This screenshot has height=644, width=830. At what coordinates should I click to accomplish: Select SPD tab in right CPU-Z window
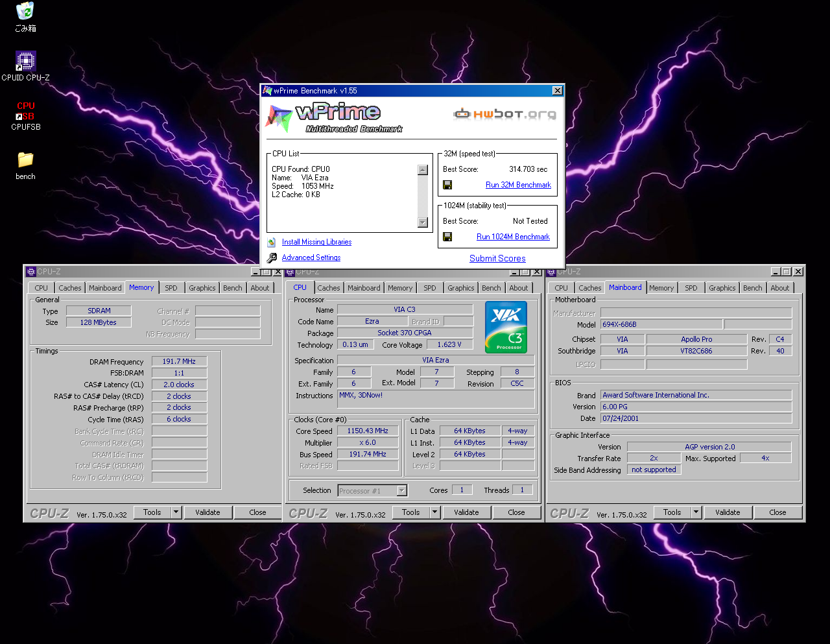[x=691, y=288]
